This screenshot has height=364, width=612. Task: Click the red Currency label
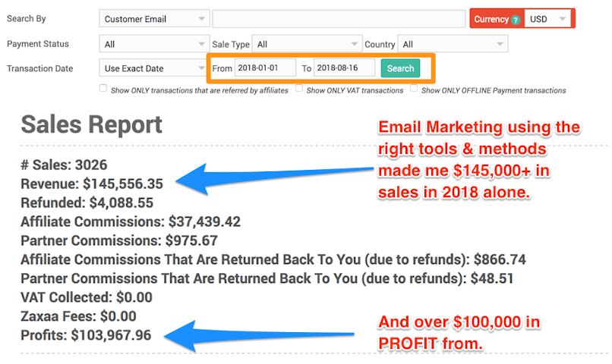pos(491,20)
